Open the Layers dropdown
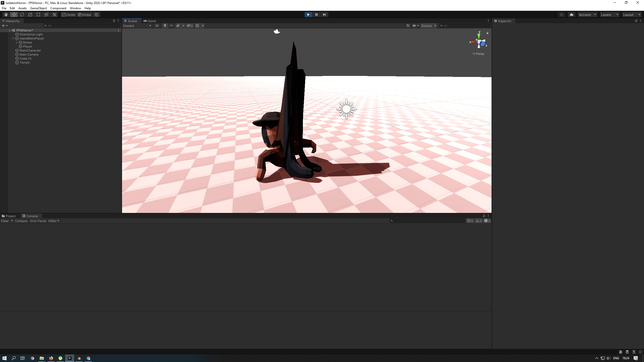The image size is (644, 362). pyautogui.click(x=610, y=15)
